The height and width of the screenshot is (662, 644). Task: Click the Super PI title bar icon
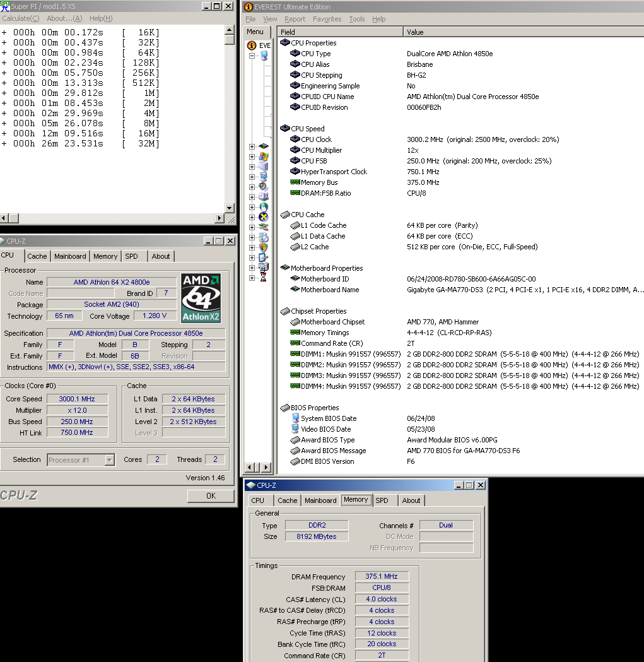pyautogui.click(x=5, y=6)
